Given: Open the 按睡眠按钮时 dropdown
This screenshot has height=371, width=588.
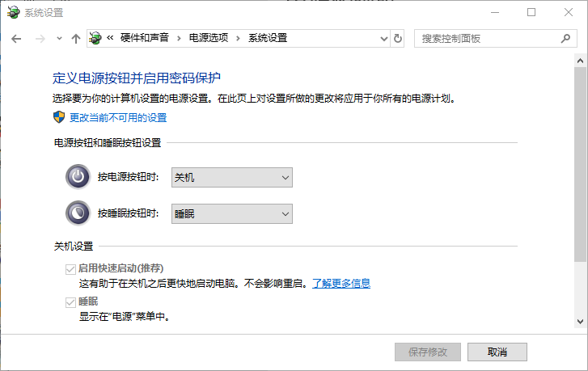Looking at the screenshot, I should (x=231, y=214).
